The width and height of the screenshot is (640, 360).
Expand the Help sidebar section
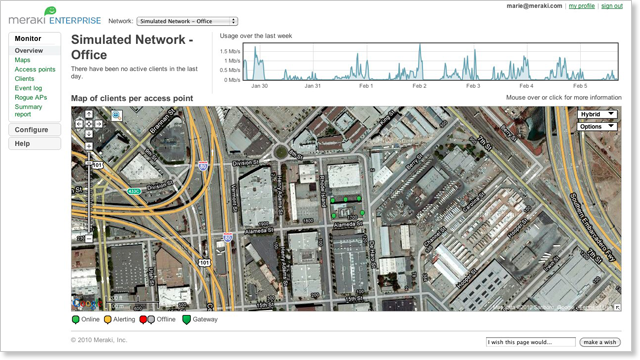point(35,144)
